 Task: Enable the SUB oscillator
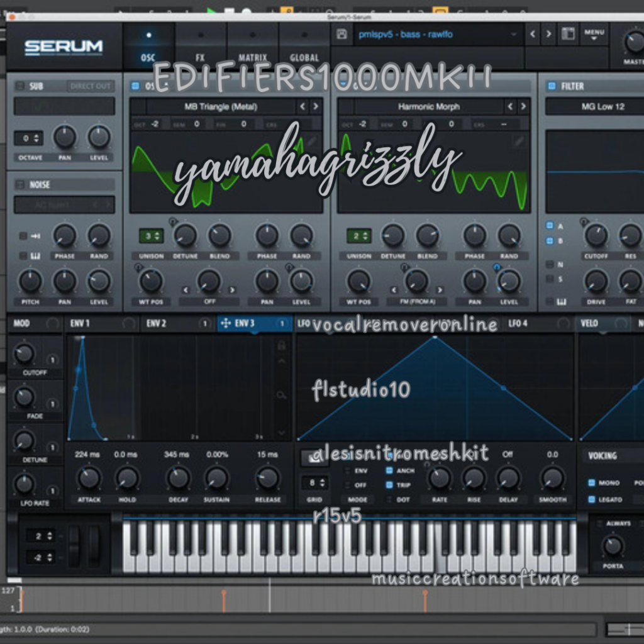click(19, 86)
